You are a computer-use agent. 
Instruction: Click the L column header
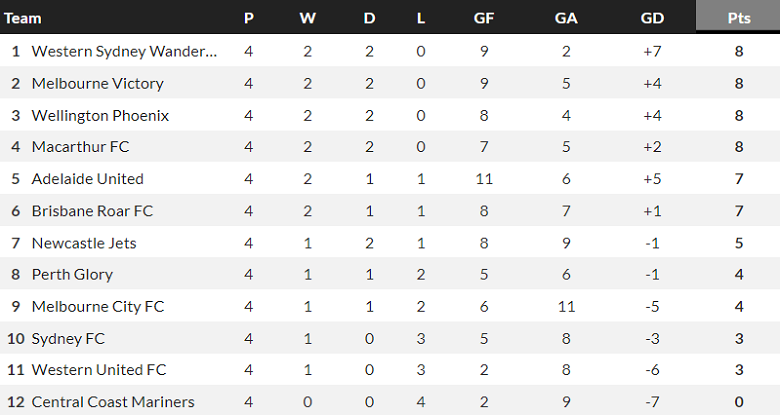click(420, 18)
